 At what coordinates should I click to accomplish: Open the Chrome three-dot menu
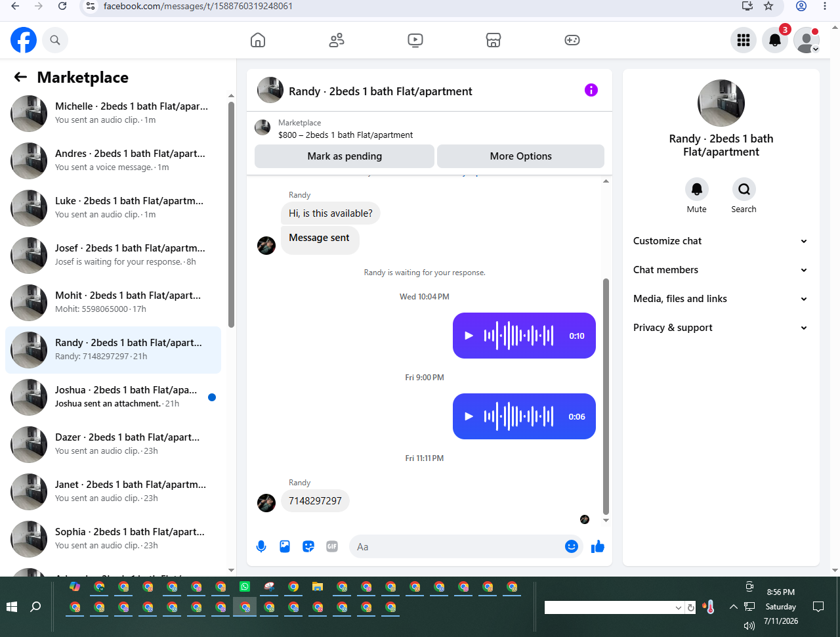pos(825,6)
